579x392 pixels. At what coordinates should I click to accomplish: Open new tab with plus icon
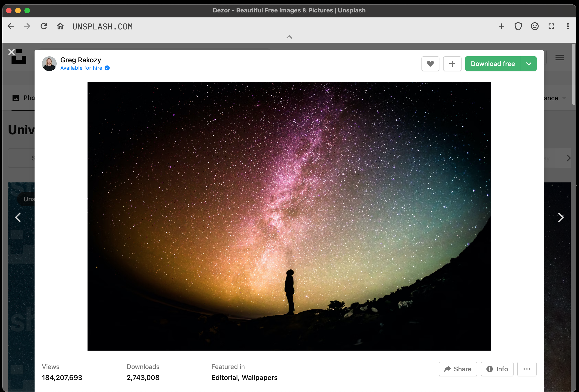pyautogui.click(x=502, y=26)
